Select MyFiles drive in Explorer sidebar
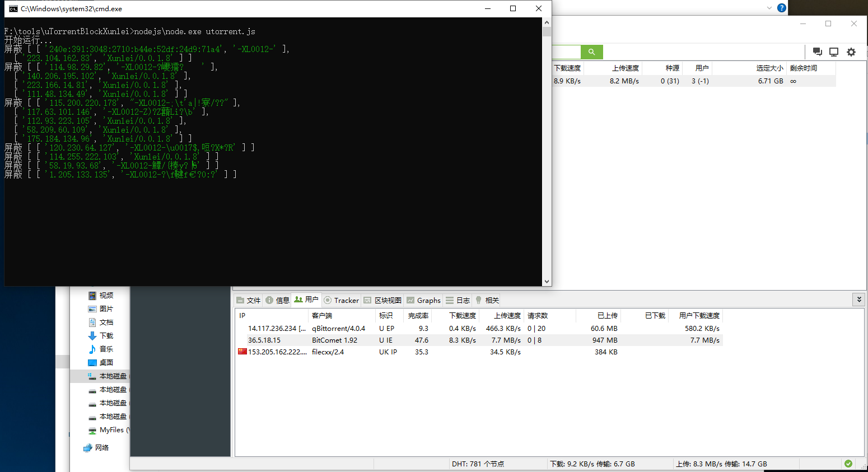This screenshot has width=868, height=472. point(108,430)
